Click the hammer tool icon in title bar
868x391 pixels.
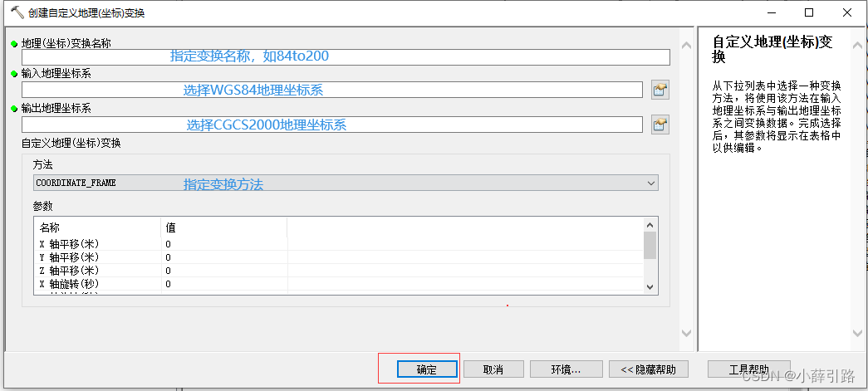(17, 12)
